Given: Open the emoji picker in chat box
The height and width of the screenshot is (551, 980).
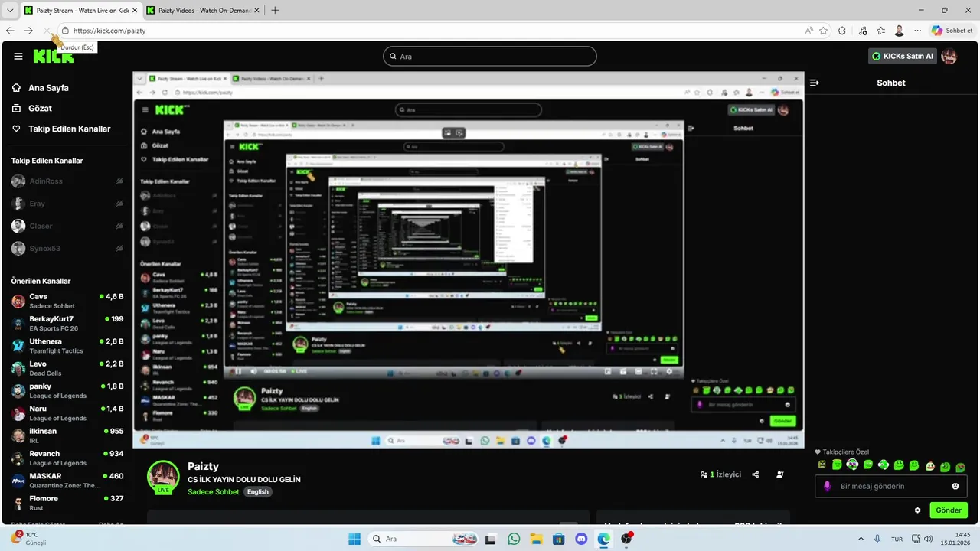Looking at the screenshot, I should coord(955,486).
